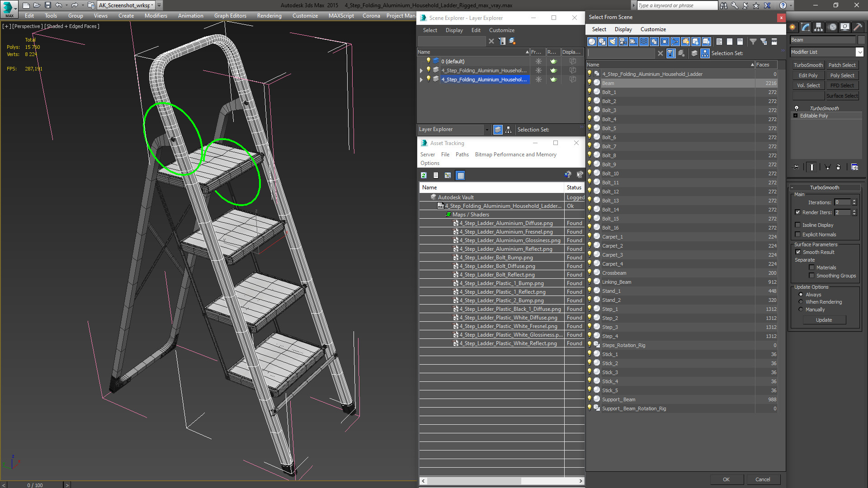Click Invert Selection icon in Select From Scene
This screenshot has width=868, height=488.
(740, 42)
